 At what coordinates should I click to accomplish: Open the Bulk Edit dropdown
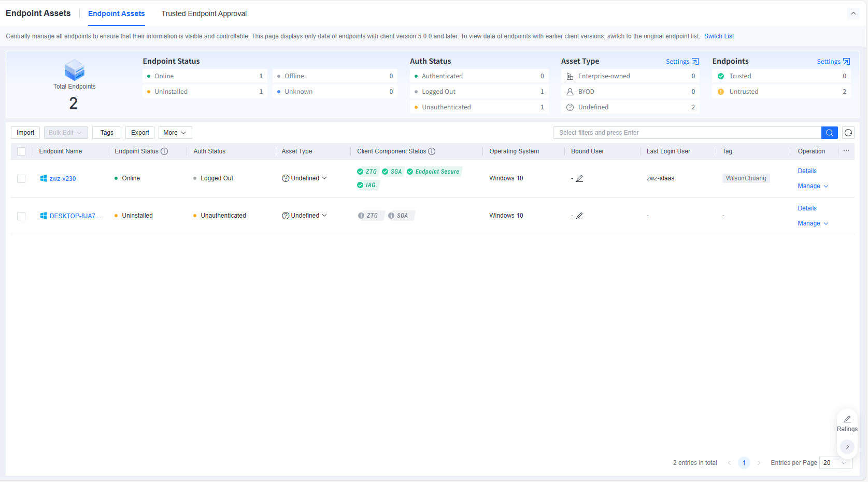(66, 133)
